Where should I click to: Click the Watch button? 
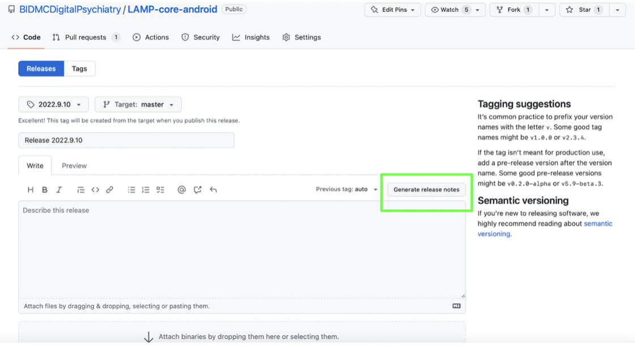click(449, 10)
